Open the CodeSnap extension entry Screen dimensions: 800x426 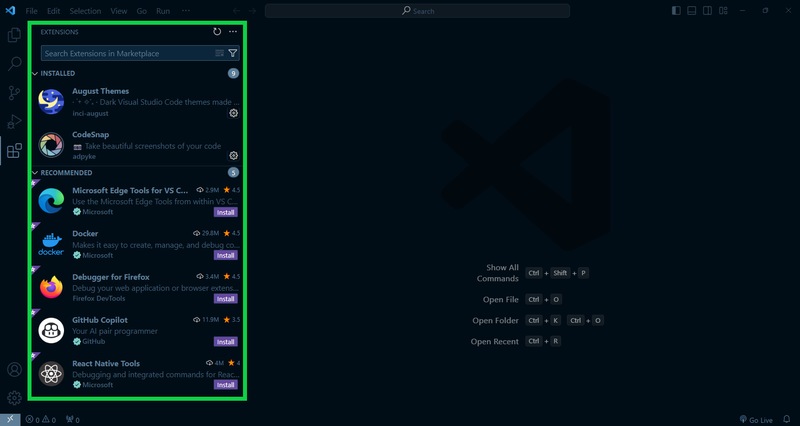coord(138,145)
